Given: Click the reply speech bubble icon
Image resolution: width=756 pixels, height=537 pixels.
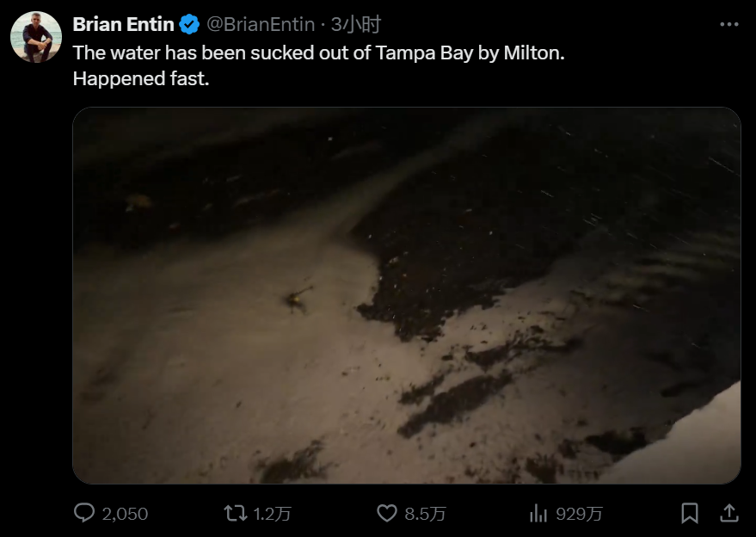Looking at the screenshot, I should [x=84, y=513].
